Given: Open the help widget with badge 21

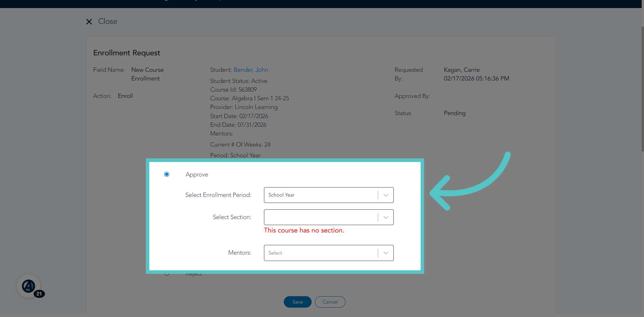Looking at the screenshot, I should [29, 286].
